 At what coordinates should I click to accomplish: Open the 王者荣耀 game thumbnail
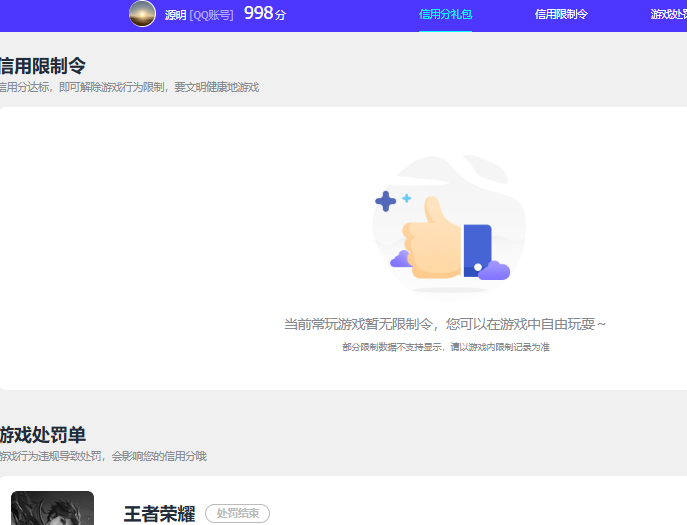[52, 508]
